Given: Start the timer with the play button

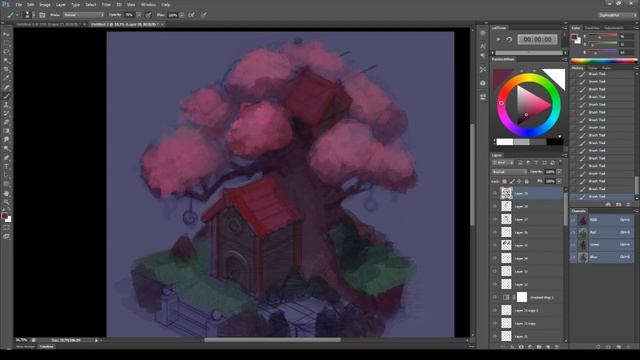Looking at the screenshot, I should [498, 40].
